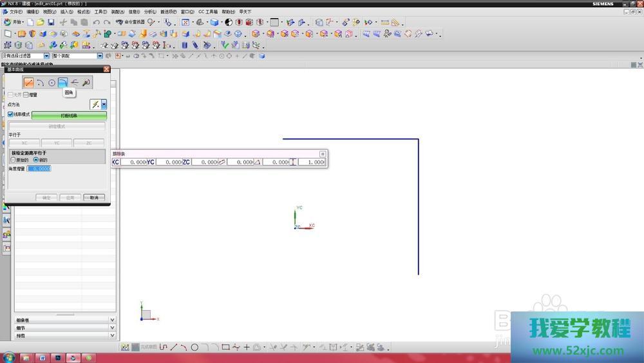644x363 pixels.
Task: Select the Arc tool in Basic Curves dialog
Action: click(40, 83)
